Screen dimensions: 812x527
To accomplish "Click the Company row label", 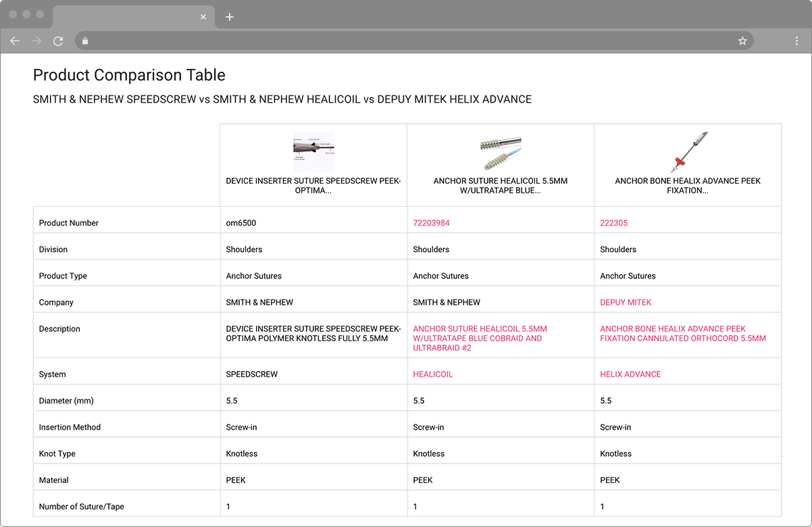I will click(56, 303).
